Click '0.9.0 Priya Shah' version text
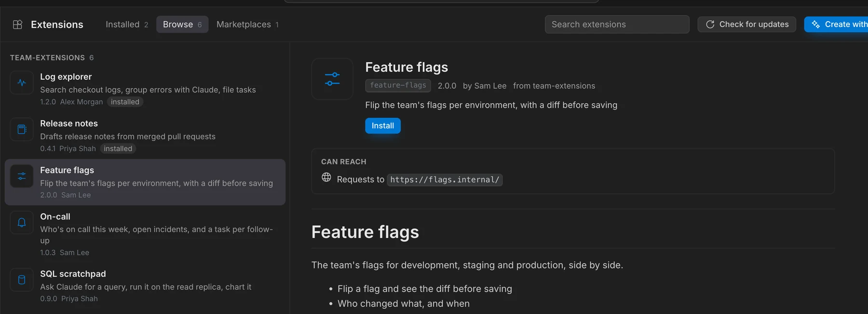Screen dimensions: 868x314 click(69, 299)
